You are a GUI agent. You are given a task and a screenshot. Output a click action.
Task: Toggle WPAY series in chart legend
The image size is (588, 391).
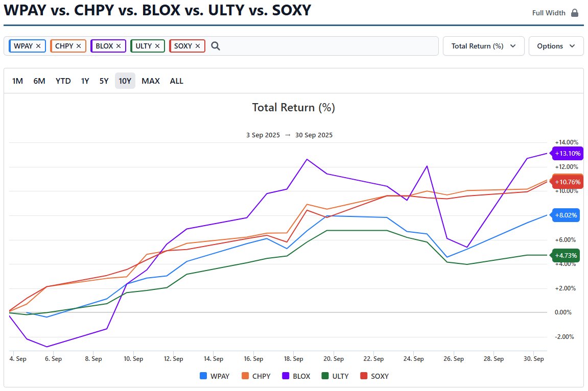click(215, 376)
